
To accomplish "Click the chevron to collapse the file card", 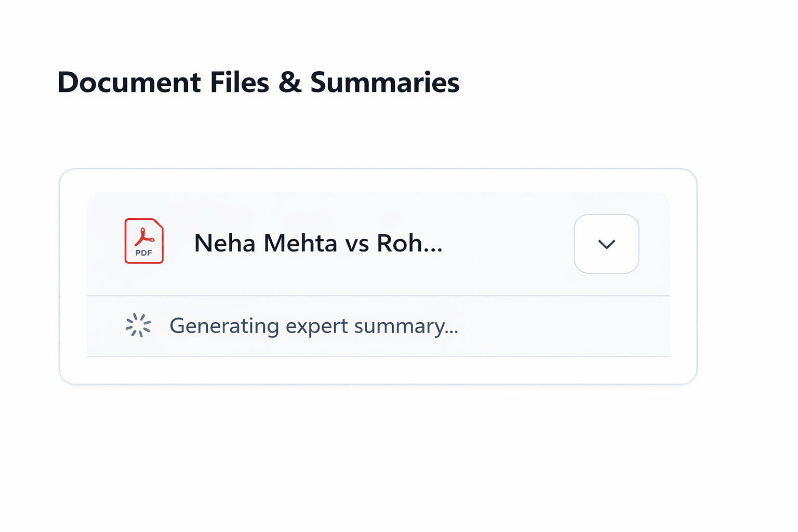I will 606,244.
